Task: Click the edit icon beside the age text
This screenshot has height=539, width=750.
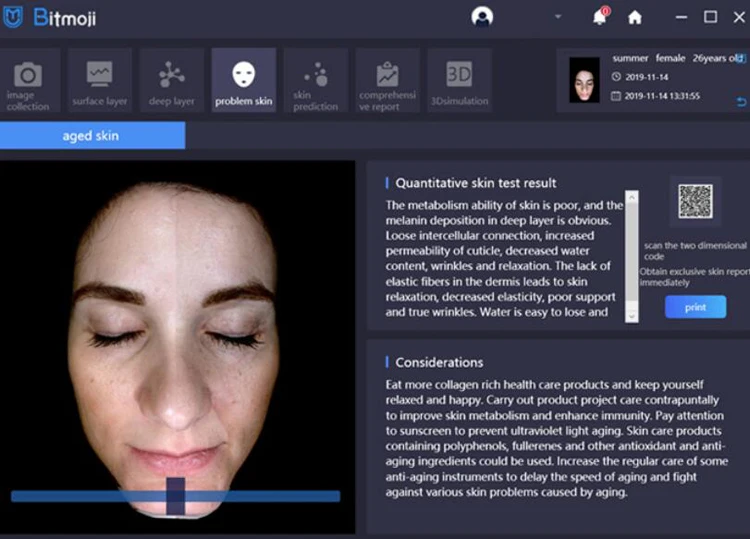Action: [x=740, y=58]
